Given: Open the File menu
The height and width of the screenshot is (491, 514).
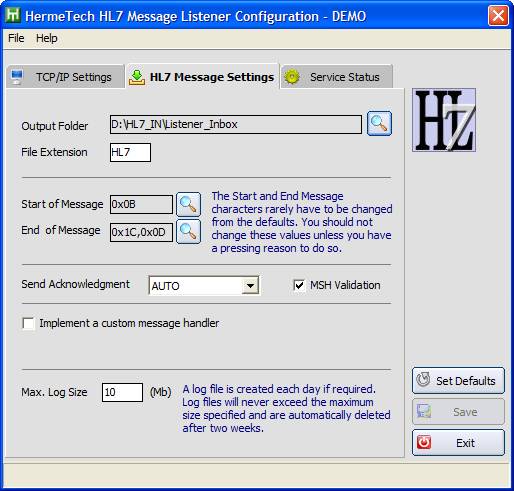Looking at the screenshot, I should 16,38.
